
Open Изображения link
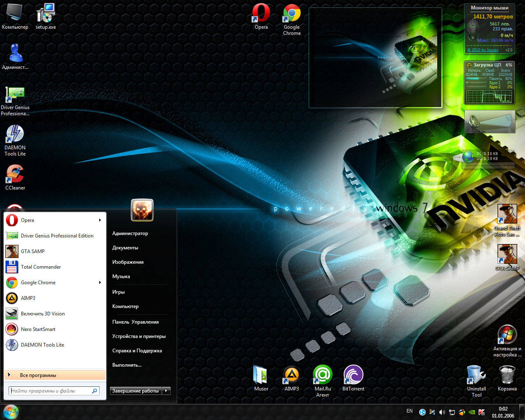128,262
